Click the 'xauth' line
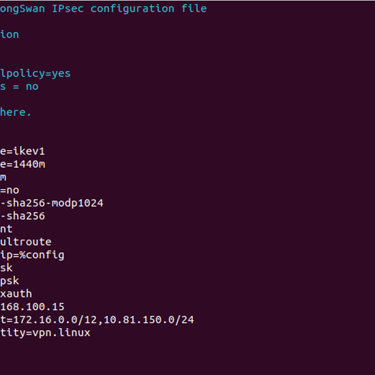The height and width of the screenshot is (375, 375). tap(16, 294)
